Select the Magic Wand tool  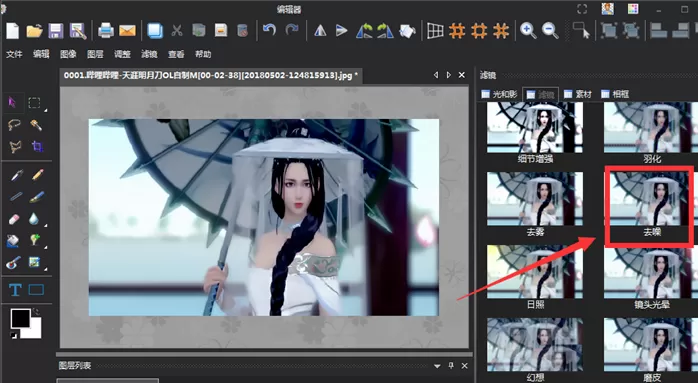pyautogui.click(x=37, y=125)
